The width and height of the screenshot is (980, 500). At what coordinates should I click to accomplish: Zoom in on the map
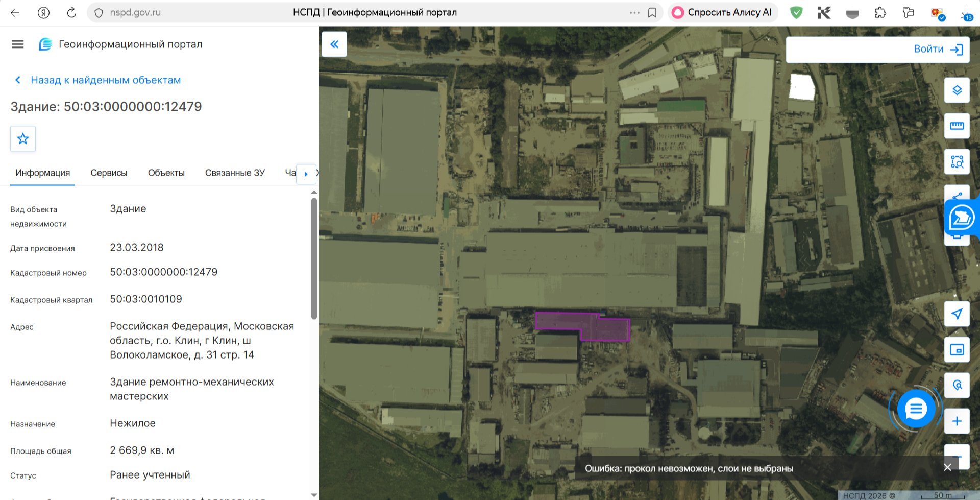[x=957, y=421]
